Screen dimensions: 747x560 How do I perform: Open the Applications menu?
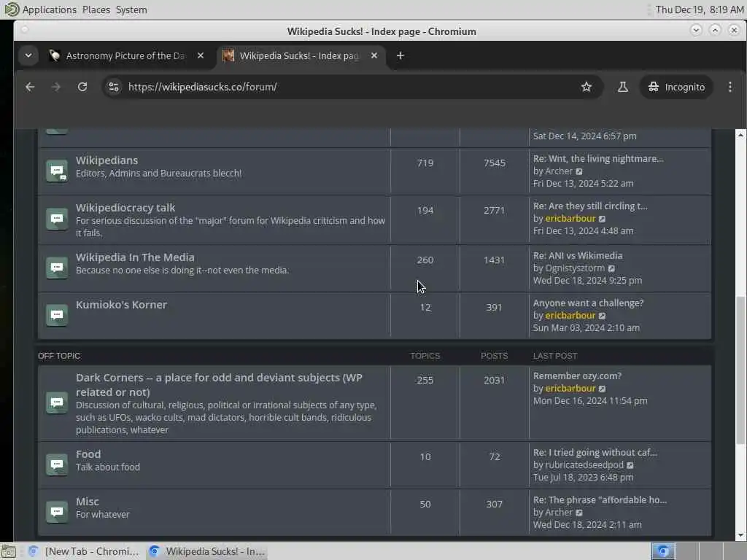pyautogui.click(x=49, y=9)
